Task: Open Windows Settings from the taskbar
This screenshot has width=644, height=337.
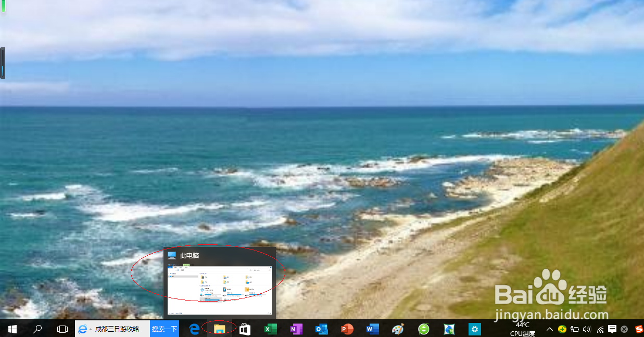Action: [x=474, y=329]
